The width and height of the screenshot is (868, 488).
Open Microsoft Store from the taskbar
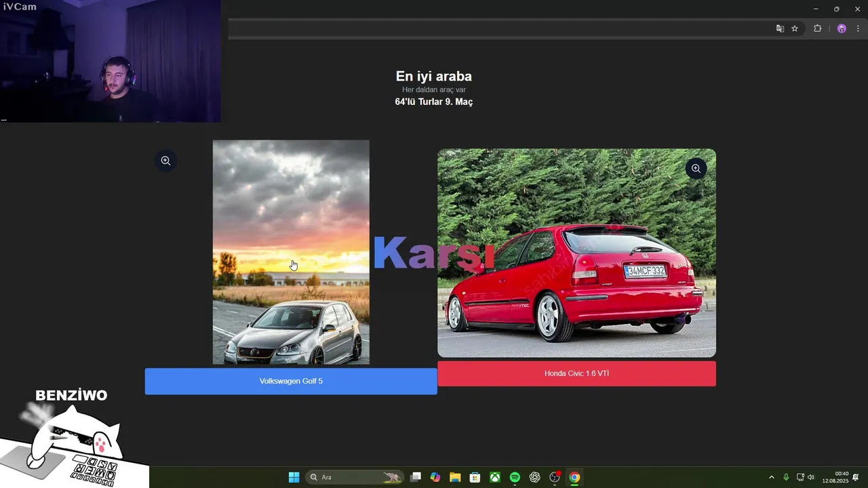coord(475,477)
